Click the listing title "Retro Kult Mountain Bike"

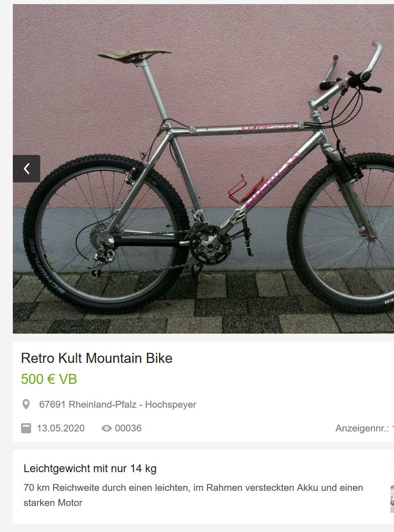[x=97, y=358]
